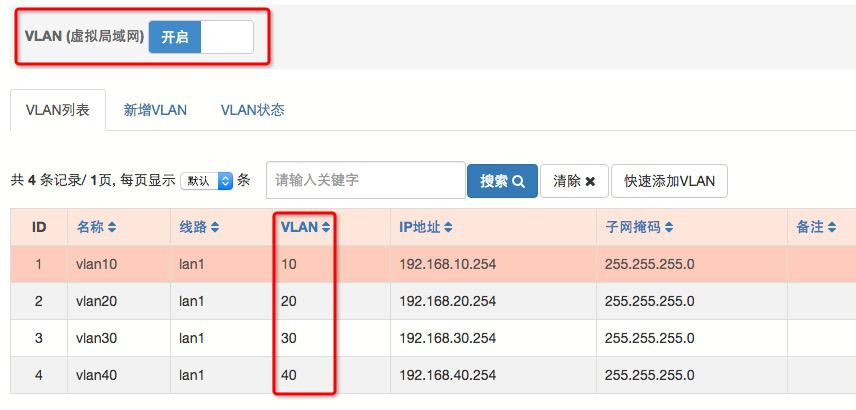
Task: Click the ID column header
Action: (39, 228)
